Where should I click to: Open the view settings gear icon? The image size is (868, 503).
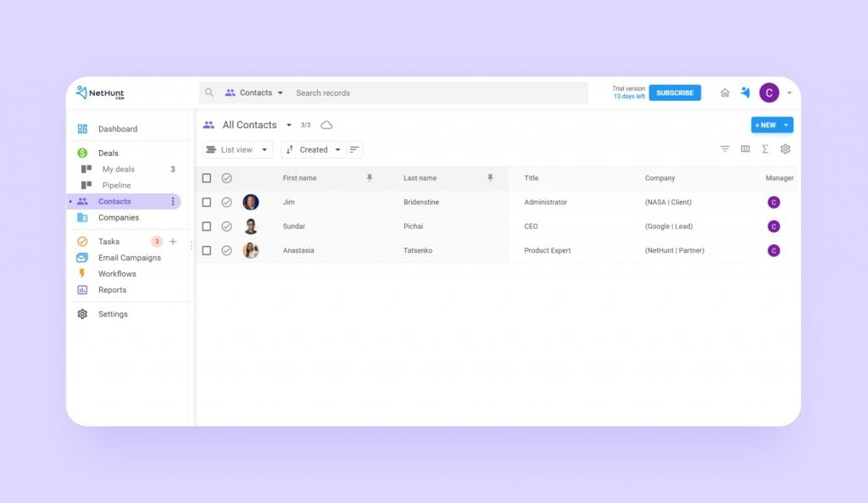(x=785, y=148)
